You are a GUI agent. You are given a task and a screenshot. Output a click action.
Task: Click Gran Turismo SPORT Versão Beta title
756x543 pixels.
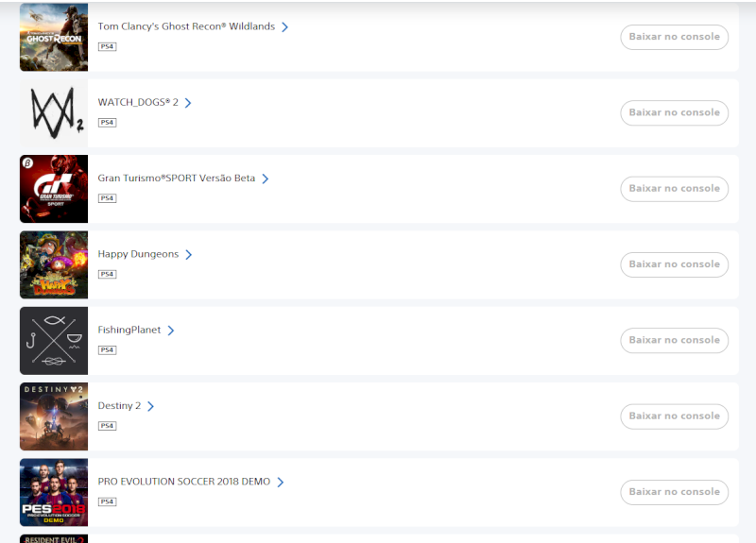coord(177,178)
